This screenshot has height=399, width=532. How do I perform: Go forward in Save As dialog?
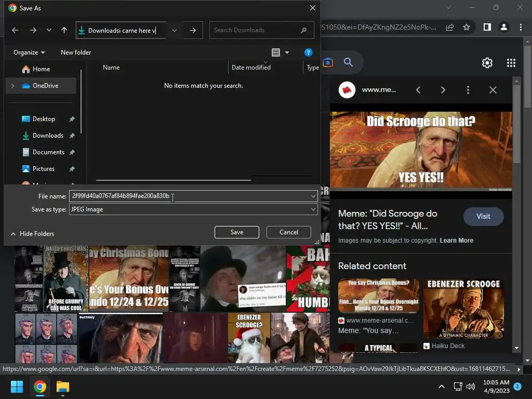tap(33, 30)
